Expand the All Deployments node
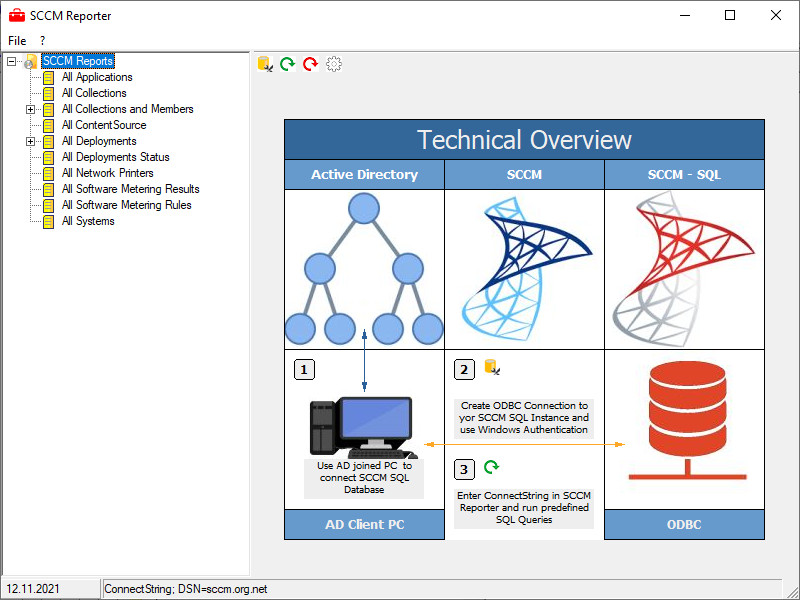 (31, 141)
